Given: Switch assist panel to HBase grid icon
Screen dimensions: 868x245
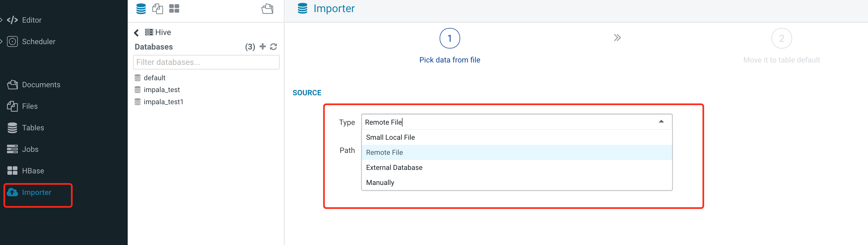Looking at the screenshot, I should pos(174,9).
